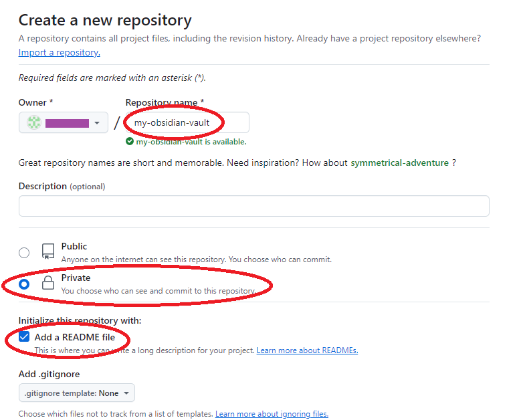Open Learn more about READMEs link

pos(308,350)
